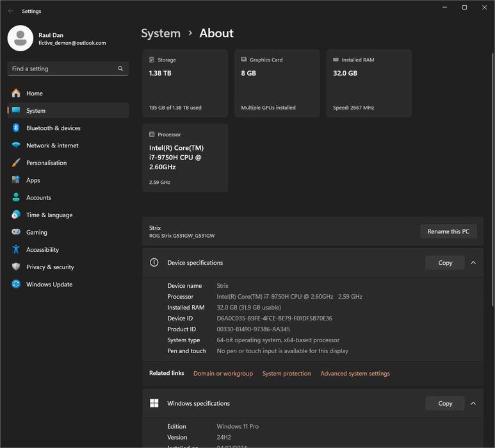The image size is (495, 448).
Task: Click System in the breadcrumb header
Action: 161,33
